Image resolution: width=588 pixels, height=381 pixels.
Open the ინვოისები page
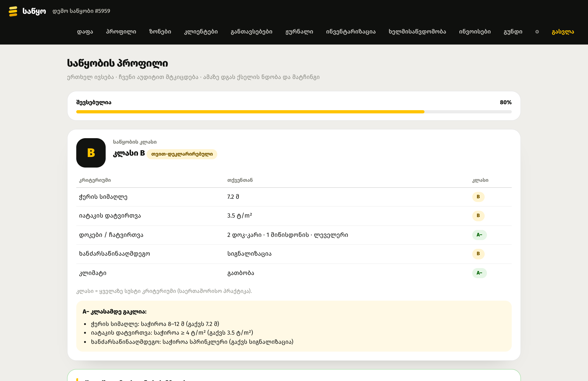tap(475, 32)
